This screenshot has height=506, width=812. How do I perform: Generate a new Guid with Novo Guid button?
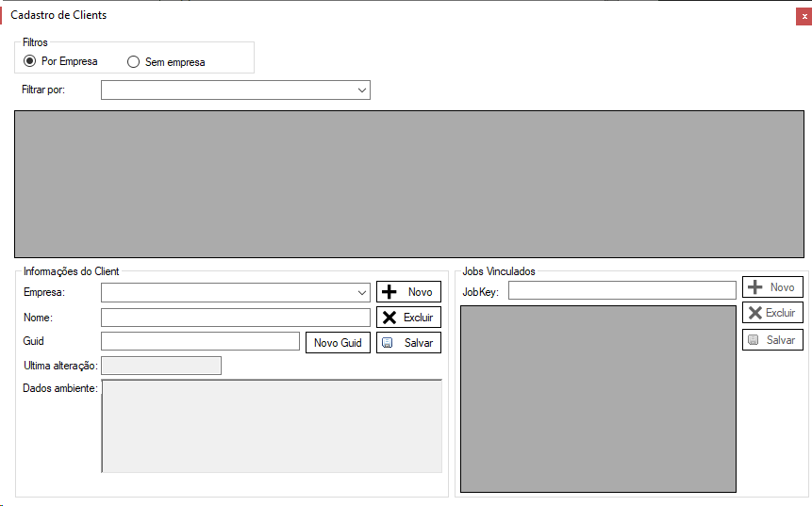(338, 343)
